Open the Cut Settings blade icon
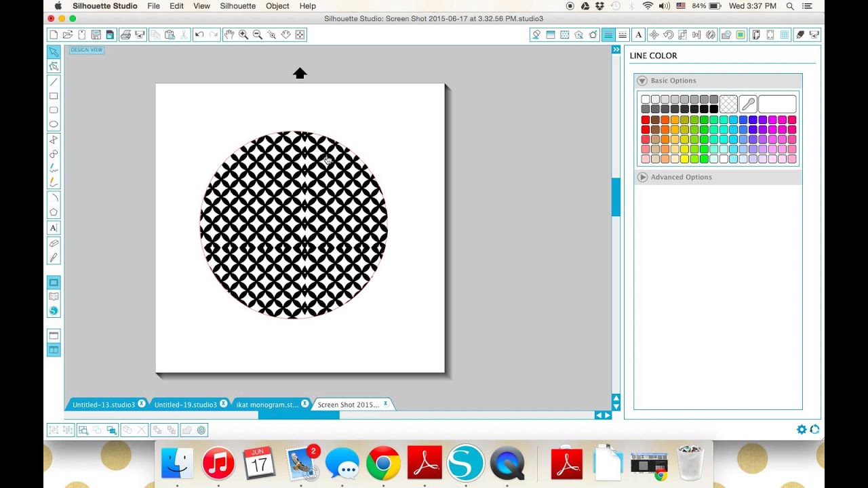Image resolution: width=868 pixels, height=488 pixels. click(800, 35)
